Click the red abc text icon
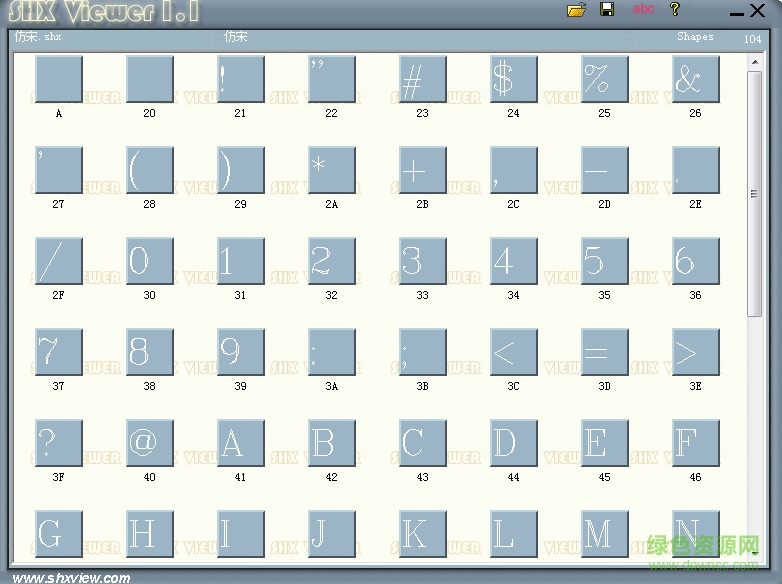 643,9
